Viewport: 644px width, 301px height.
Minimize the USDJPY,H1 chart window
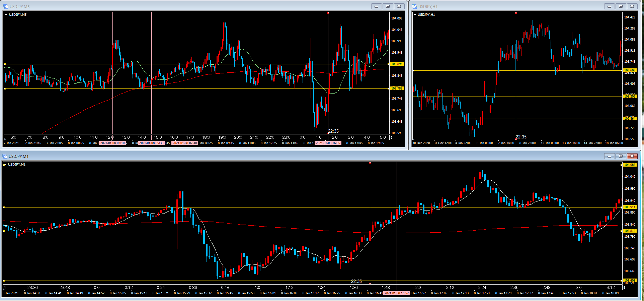tap(609, 6)
